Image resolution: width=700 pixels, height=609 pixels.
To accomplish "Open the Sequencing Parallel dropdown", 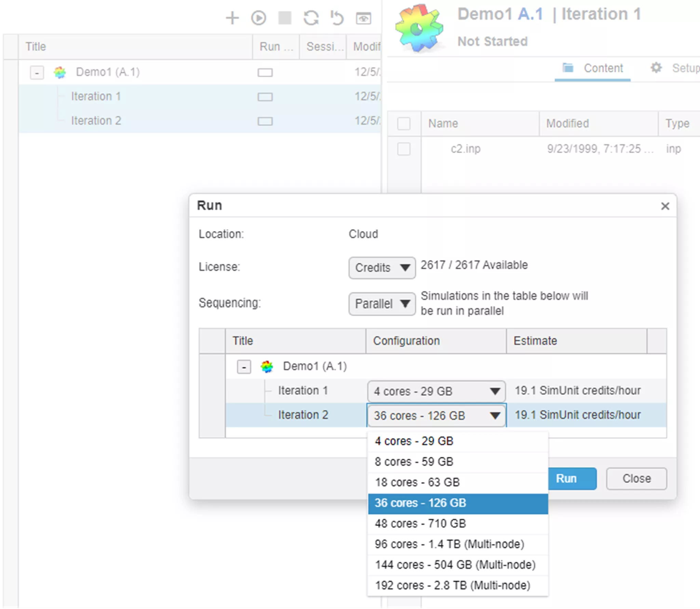I will [x=382, y=303].
